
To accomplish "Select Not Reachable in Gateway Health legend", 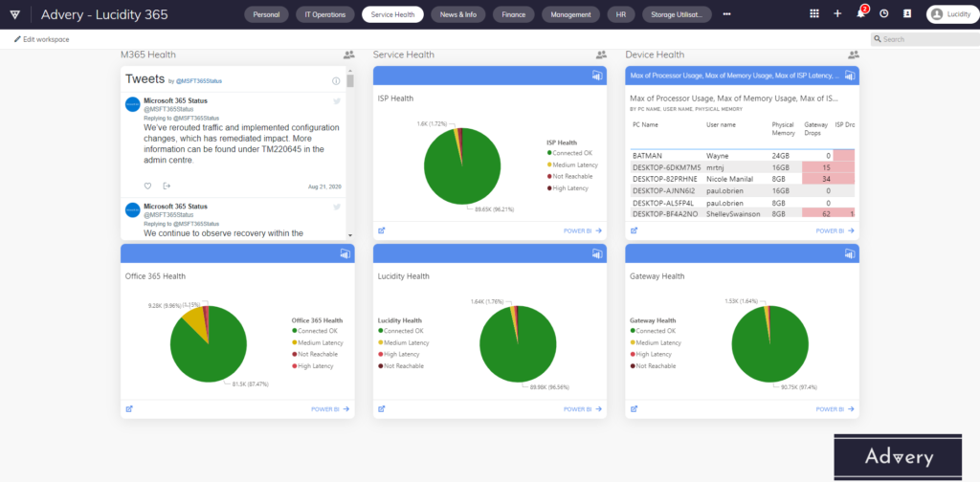I will (x=653, y=366).
